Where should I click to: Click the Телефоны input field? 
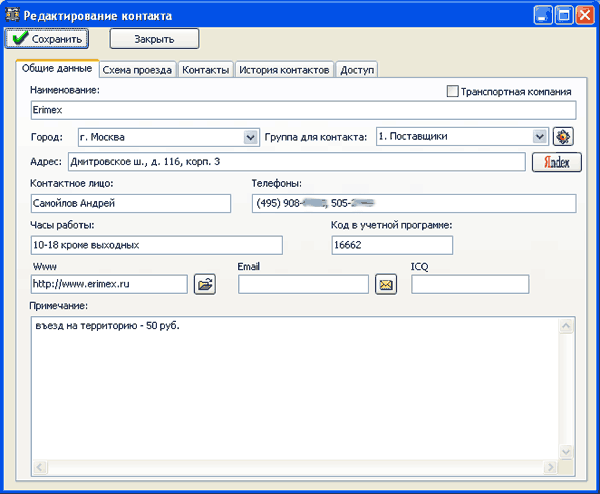(414, 203)
